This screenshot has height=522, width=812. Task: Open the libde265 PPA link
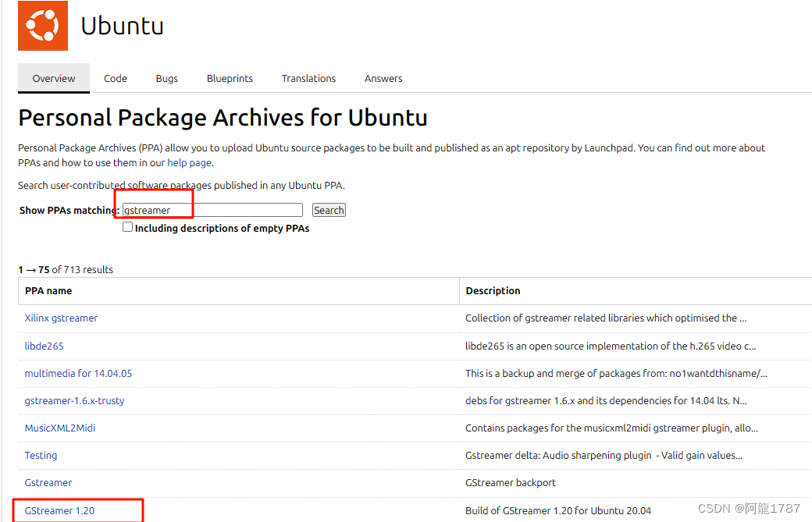pos(44,346)
